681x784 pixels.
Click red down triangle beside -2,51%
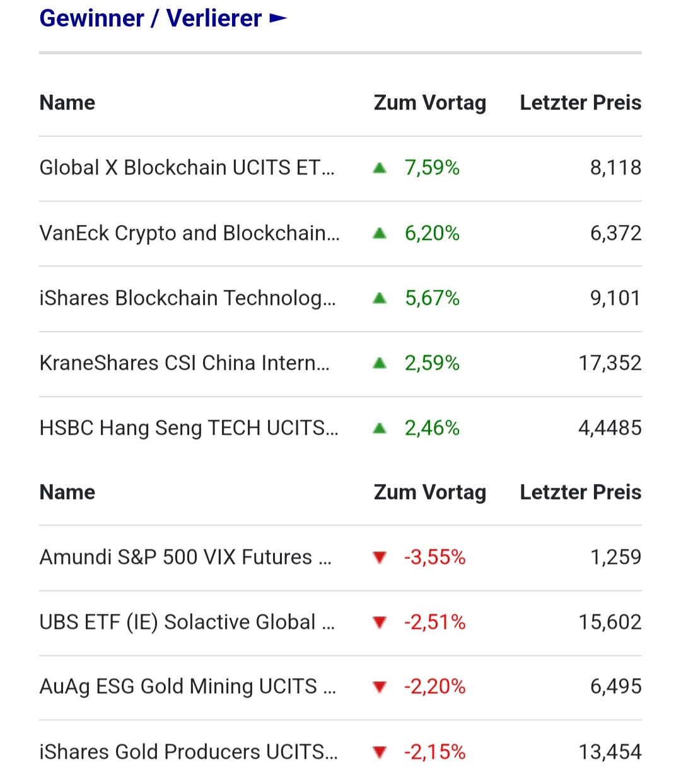380,623
